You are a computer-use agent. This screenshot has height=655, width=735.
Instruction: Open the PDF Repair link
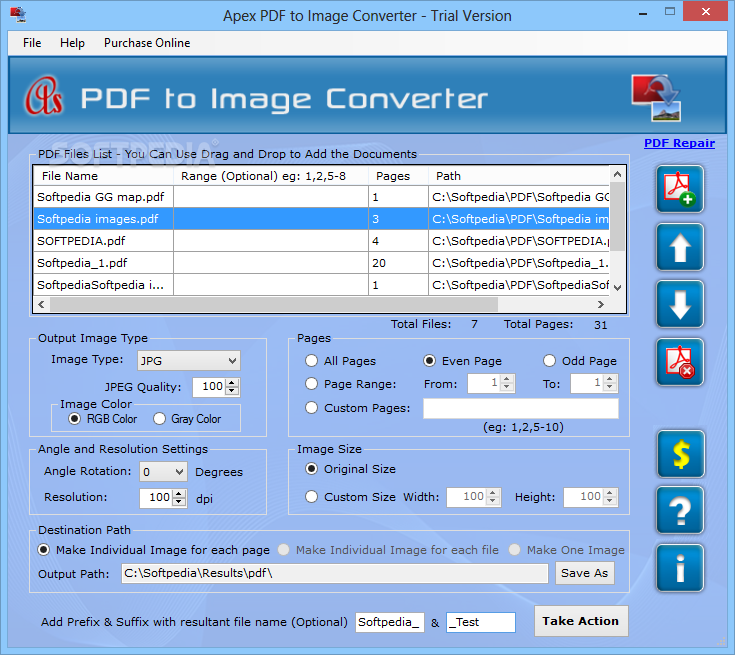[679, 143]
